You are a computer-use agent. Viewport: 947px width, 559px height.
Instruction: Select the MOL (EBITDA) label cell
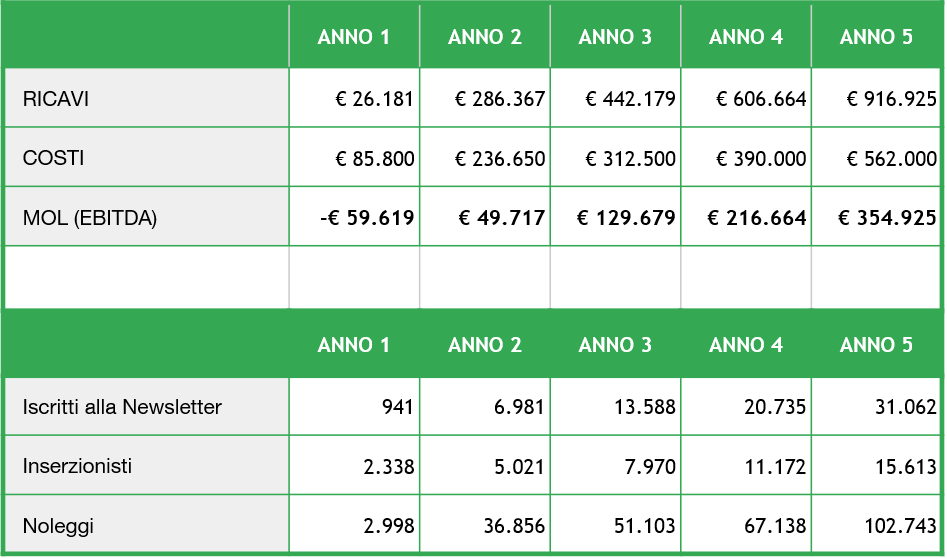point(147,217)
